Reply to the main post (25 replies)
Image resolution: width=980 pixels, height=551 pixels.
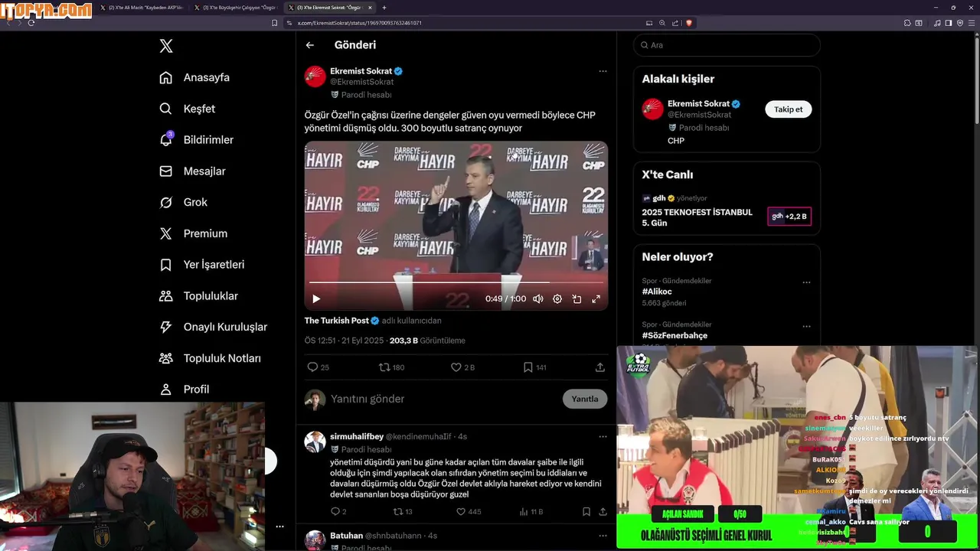point(318,367)
